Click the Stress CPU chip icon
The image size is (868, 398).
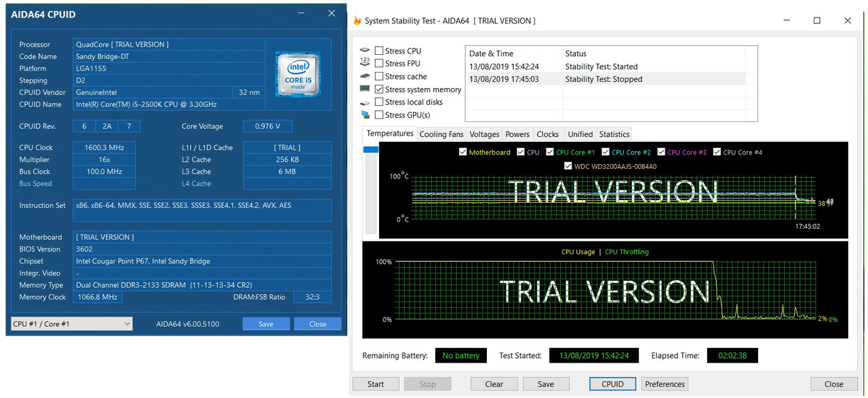coord(365,51)
